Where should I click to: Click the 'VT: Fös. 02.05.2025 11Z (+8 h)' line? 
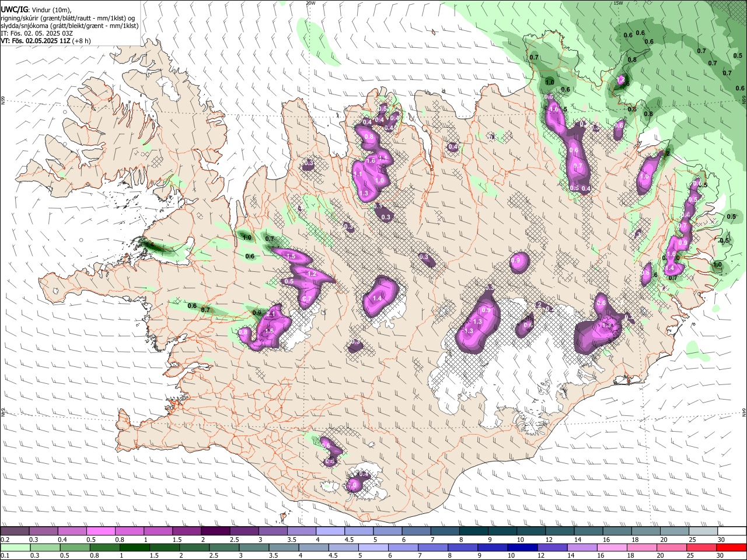coord(46,41)
